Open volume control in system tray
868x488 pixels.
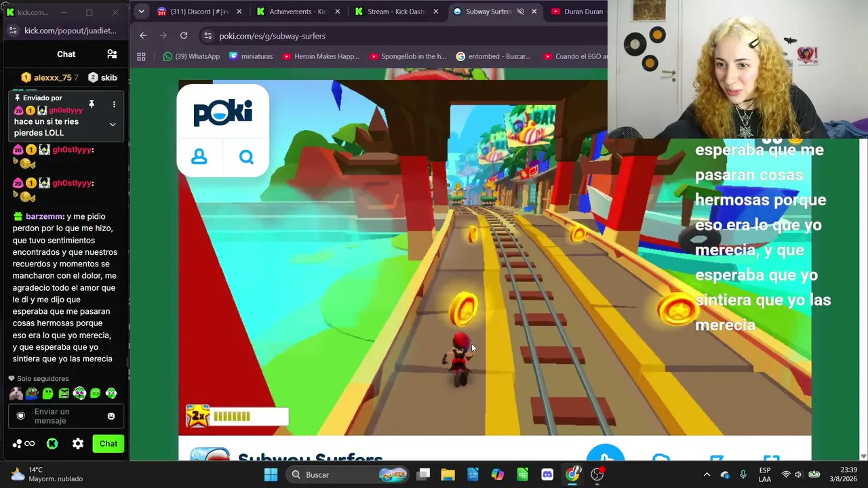(798, 474)
